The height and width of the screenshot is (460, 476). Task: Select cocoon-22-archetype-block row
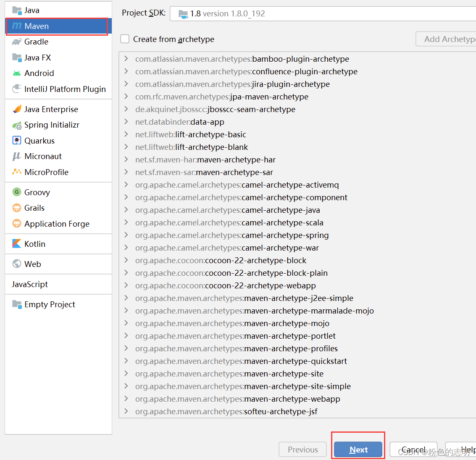click(297, 261)
